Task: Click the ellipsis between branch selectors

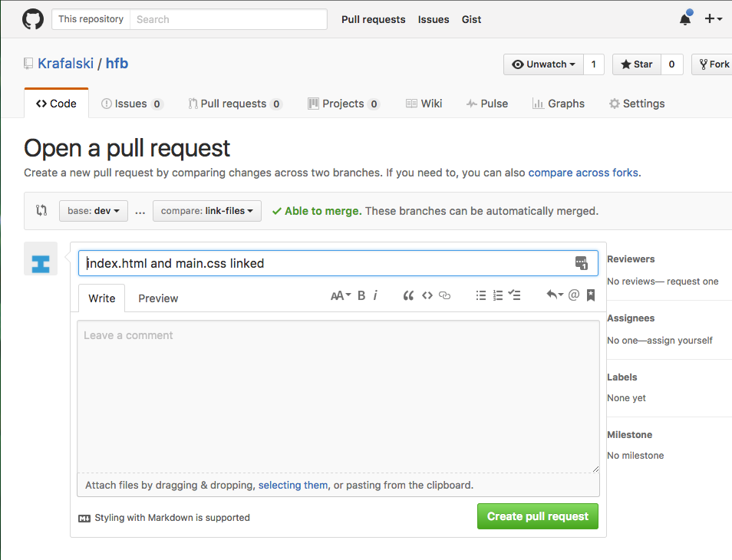Action: (140, 212)
